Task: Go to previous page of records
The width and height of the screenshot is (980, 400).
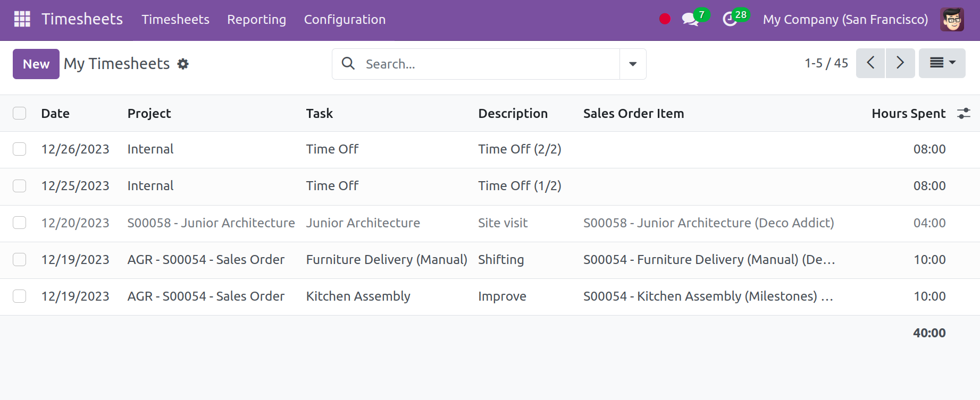Action: pyautogui.click(x=870, y=63)
